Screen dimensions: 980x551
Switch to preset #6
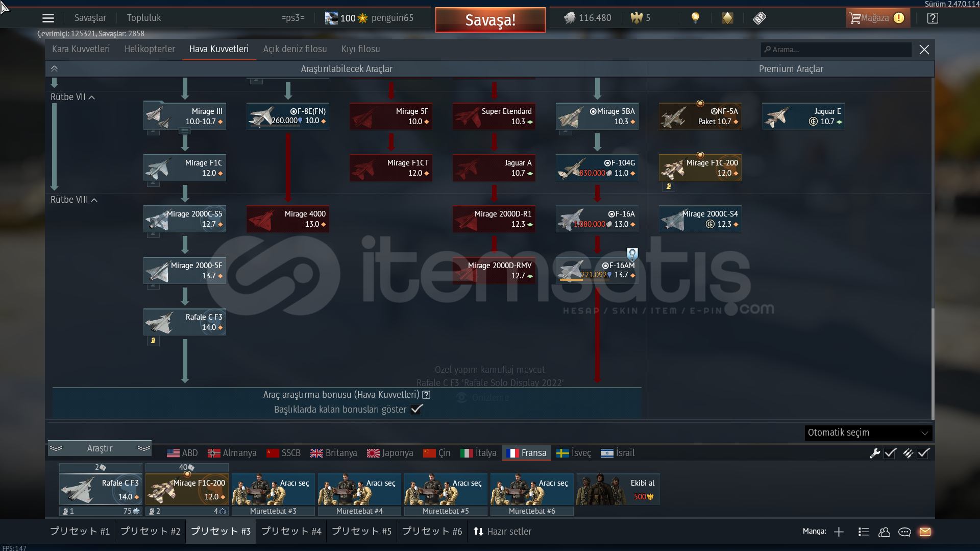coord(432,532)
